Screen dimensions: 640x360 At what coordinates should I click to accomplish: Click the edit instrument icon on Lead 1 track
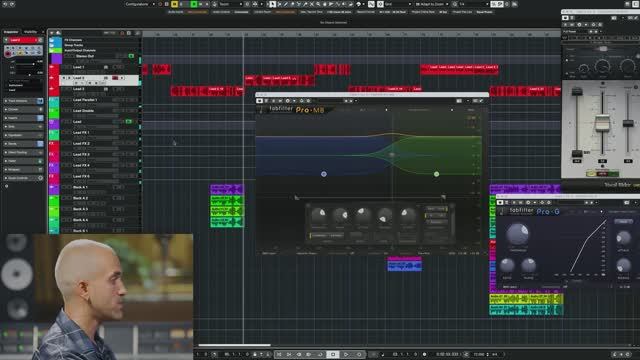coord(106,67)
